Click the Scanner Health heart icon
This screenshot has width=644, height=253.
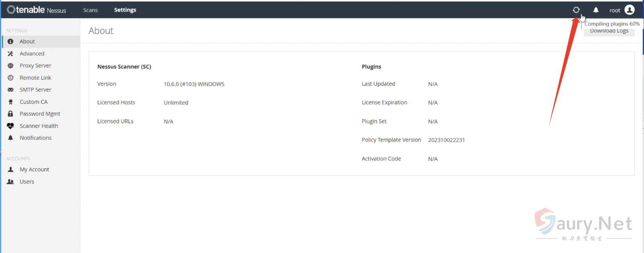(x=11, y=126)
